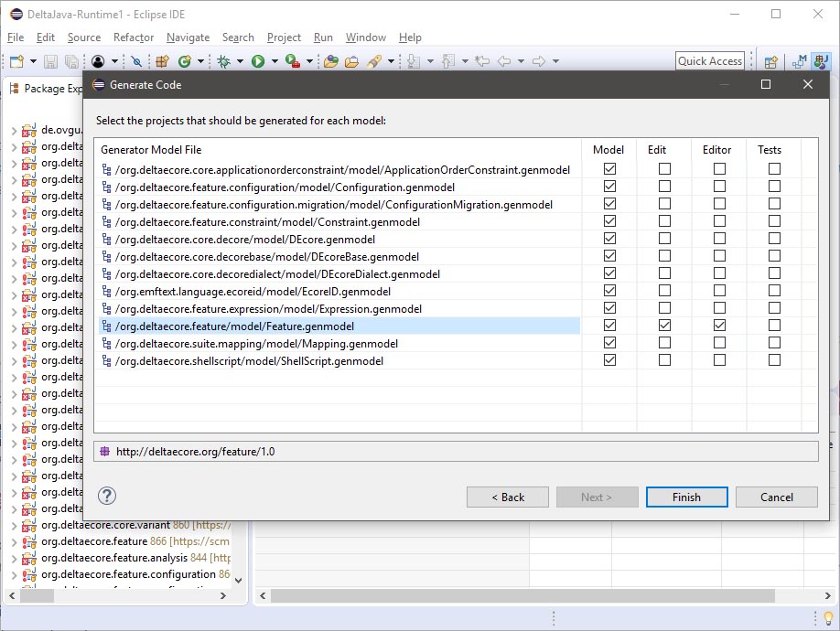The height and width of the screenshot is (631, 840).
Task: Open the New wizard dropdown arrow
Action: pos(33,61)
